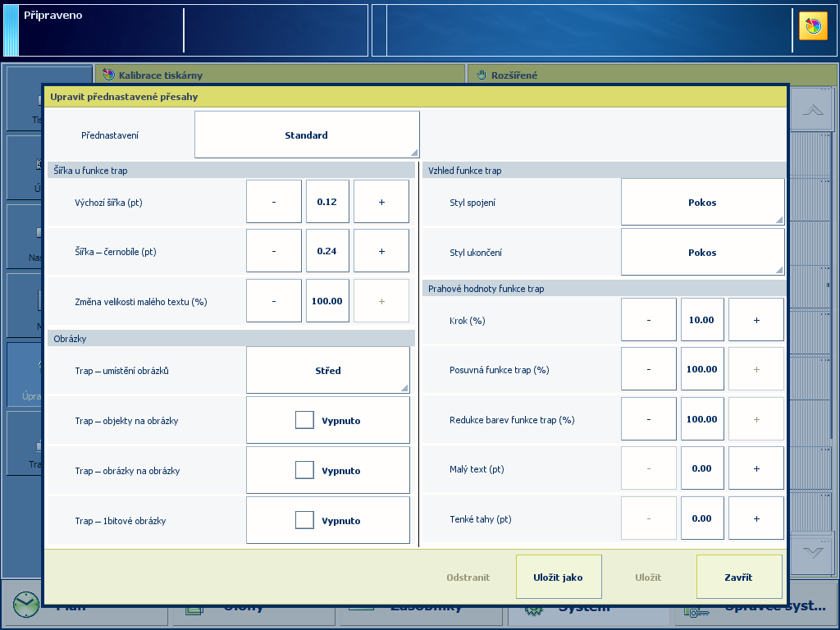Decrease Změna velikosti malého textu percentage
This screenshot has height=630, width=840.
[274, 301]
